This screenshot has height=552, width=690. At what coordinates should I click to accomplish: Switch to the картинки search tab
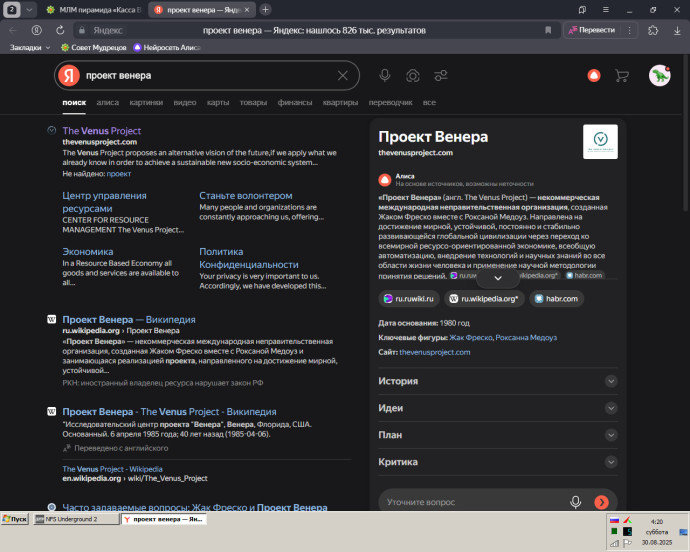click(x=146, y=103)
